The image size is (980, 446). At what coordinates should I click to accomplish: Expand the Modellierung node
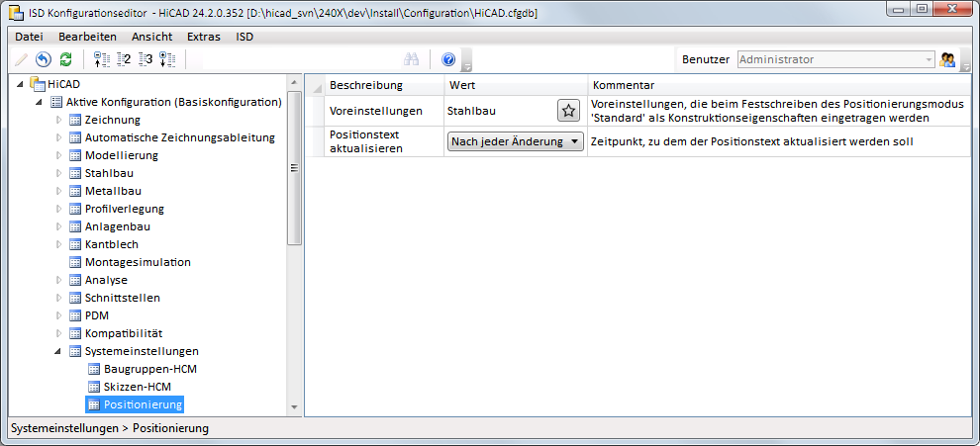(x=59, y=155)
